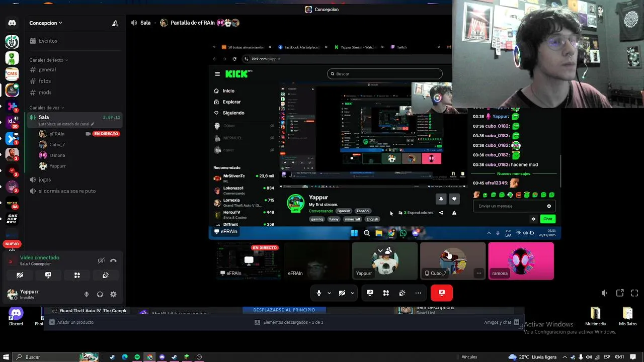Open Chrome from taskbar
Viewport: 644px width, 362px height.
tap(149, 357)
